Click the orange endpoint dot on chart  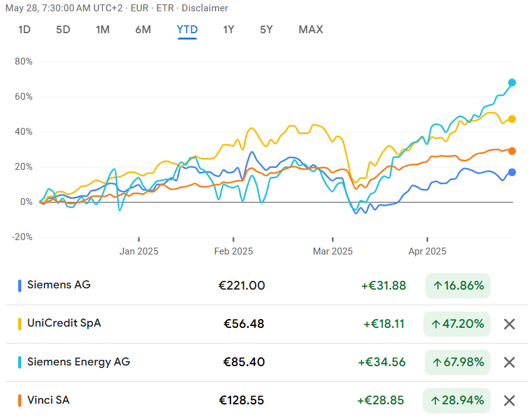click(512, 151)
